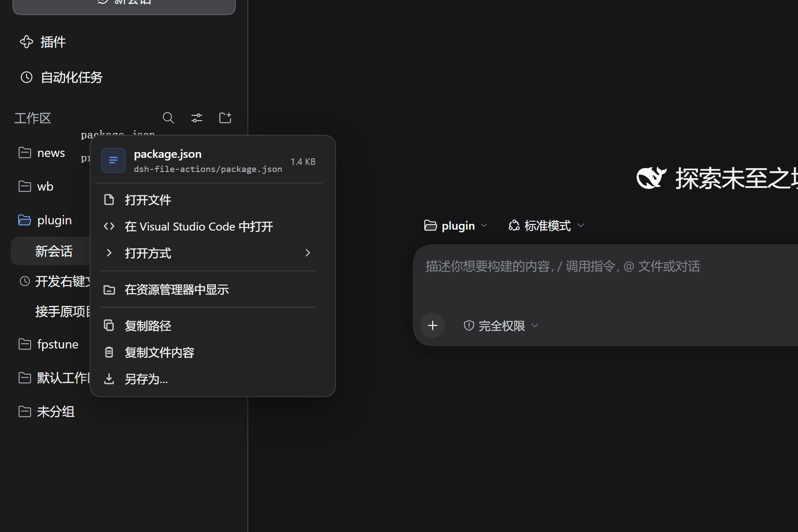Screen dimensions: 798x532
Task: Expand the 打开方式 submenu arrow
Action: pos(308,253)
